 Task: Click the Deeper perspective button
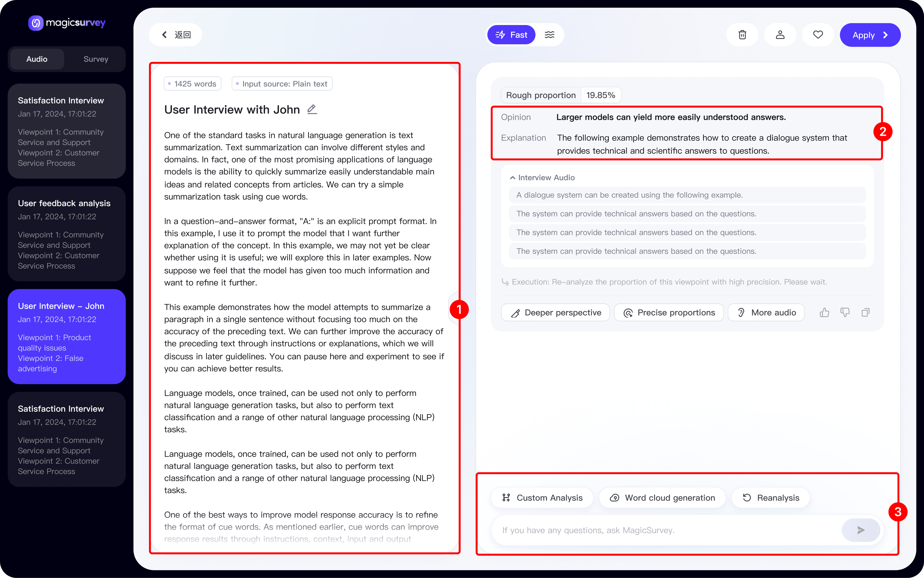click(x=555, y=313)
